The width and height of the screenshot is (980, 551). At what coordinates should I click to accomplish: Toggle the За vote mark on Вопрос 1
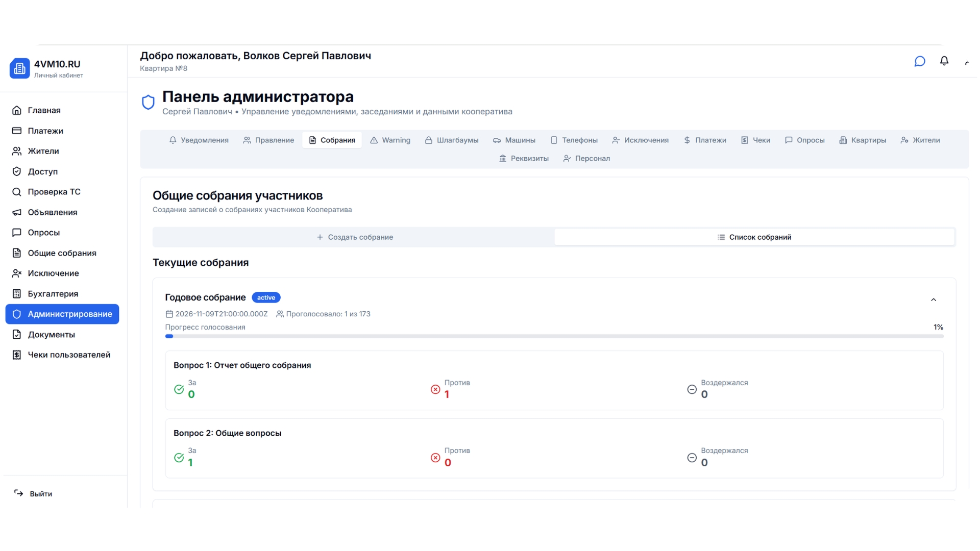pyautogui.click(x=179, y=389)
